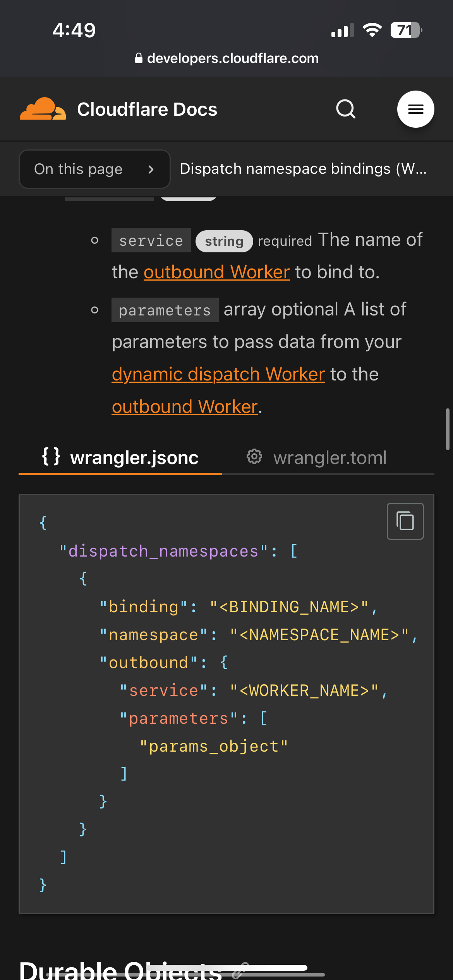The width and height of the screenshot is (453, 980).
Task: Tap the lock icon in address bar
Action: [x=139, y=58]
